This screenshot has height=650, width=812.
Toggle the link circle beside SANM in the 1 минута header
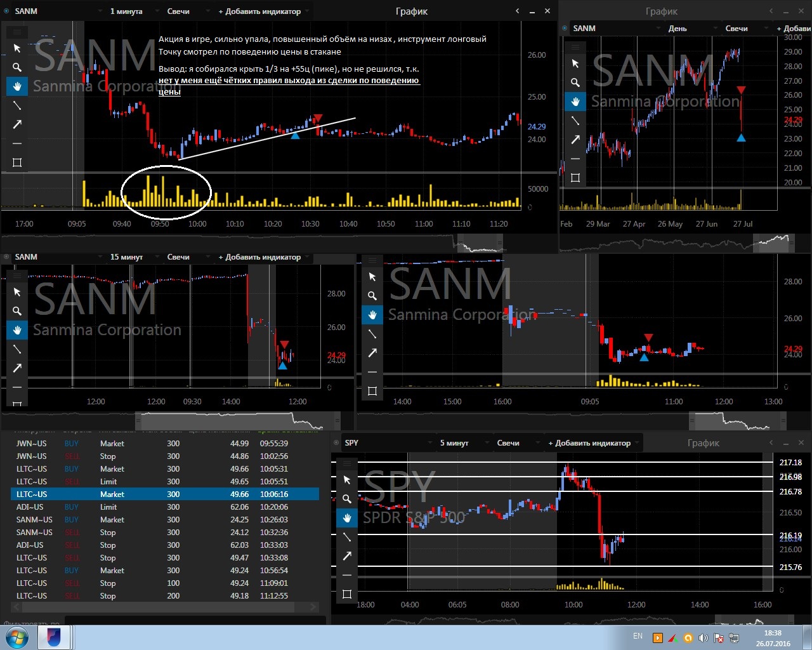pyautogui.click(x=6, y=11)
